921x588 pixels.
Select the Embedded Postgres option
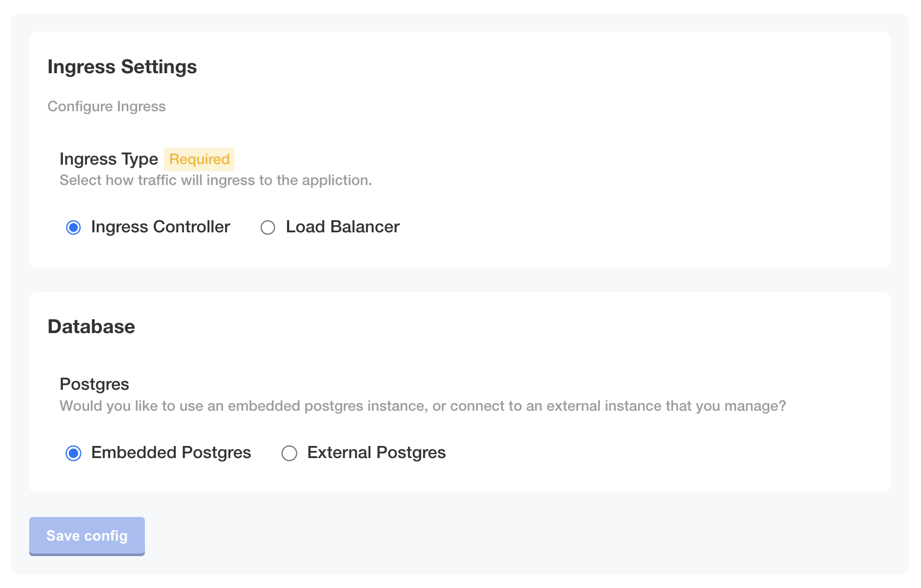(73, 453)
